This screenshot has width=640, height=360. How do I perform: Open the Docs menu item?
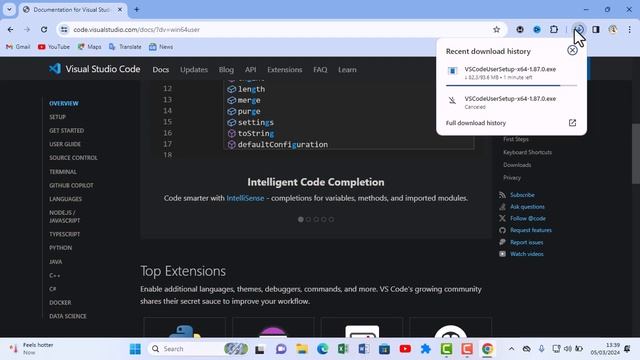point(160,70)
